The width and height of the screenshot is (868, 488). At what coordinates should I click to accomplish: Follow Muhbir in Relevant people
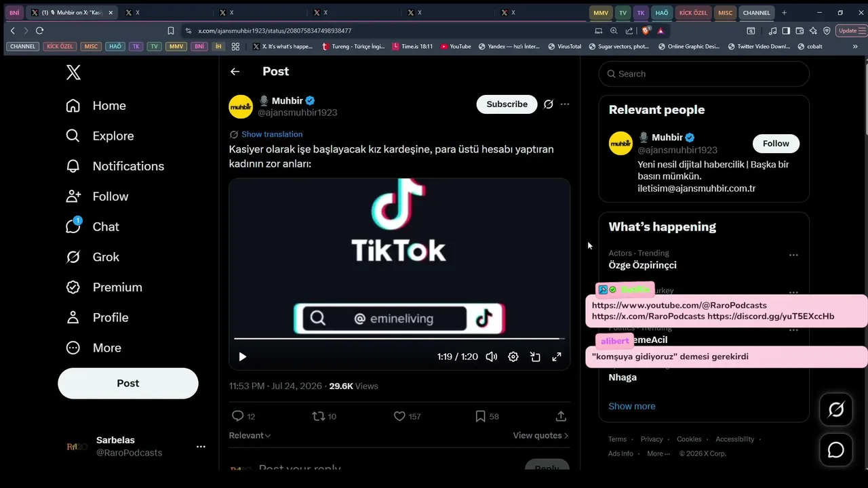(776, 144)
